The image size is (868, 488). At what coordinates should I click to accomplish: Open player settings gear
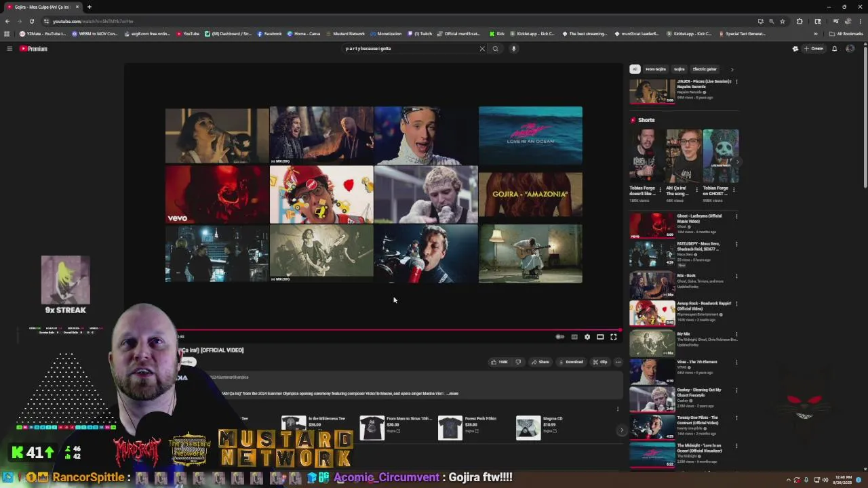click(587, 337)
